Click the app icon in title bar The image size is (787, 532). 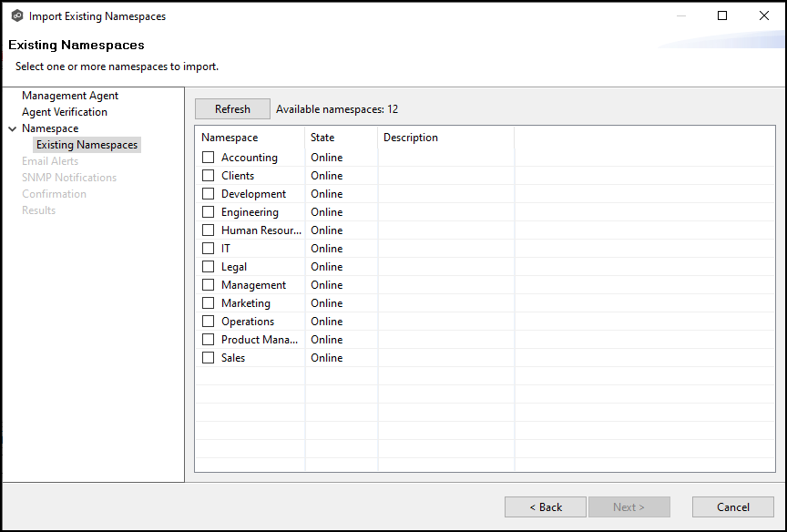tap(16, 16)
